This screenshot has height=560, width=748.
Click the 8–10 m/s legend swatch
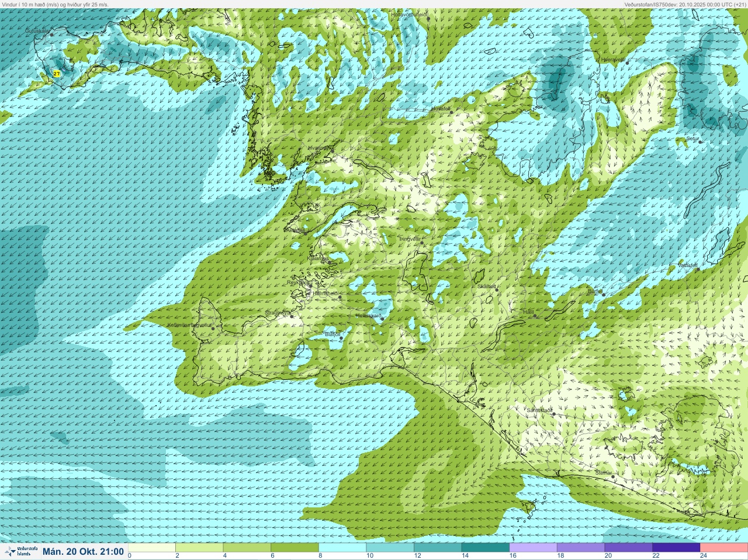(342, 548)
